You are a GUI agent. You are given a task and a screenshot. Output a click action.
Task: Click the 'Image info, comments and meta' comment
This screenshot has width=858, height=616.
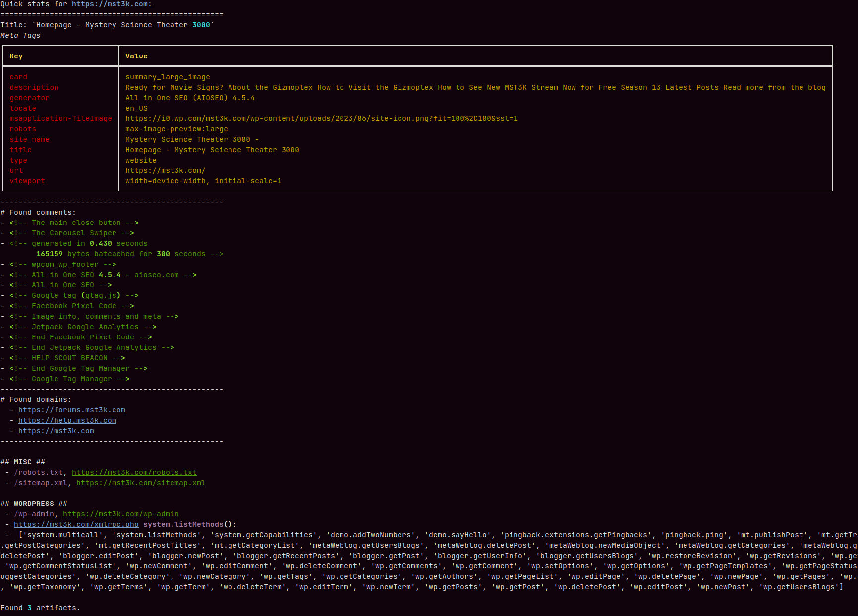[94, 316]
